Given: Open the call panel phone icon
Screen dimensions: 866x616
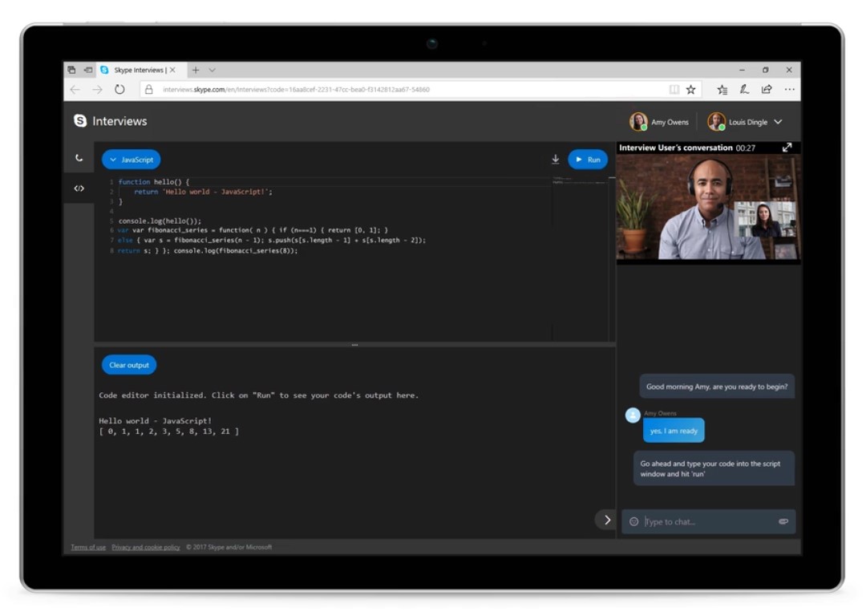Looking at the screenshot, I should [x=79, y=158].
